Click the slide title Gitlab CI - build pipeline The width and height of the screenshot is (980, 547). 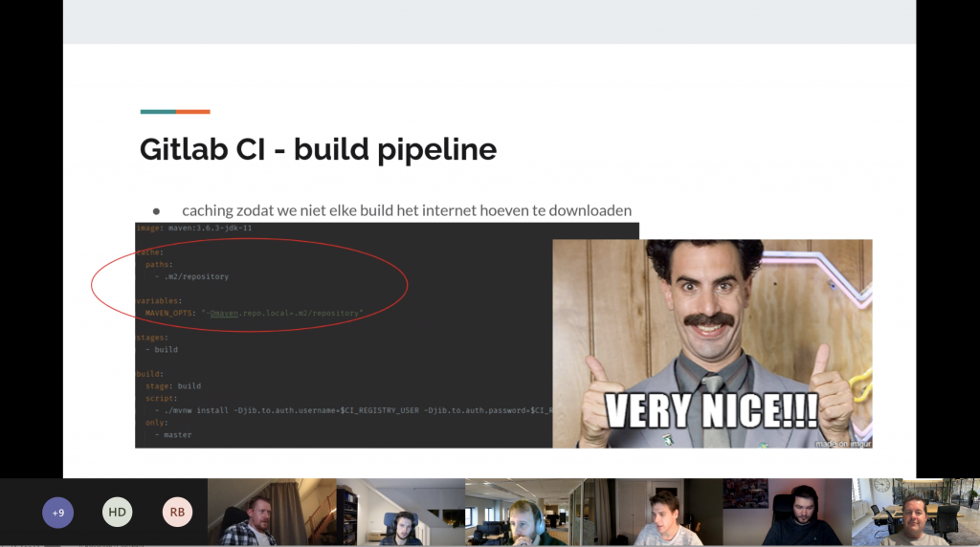tap(318, 150)
